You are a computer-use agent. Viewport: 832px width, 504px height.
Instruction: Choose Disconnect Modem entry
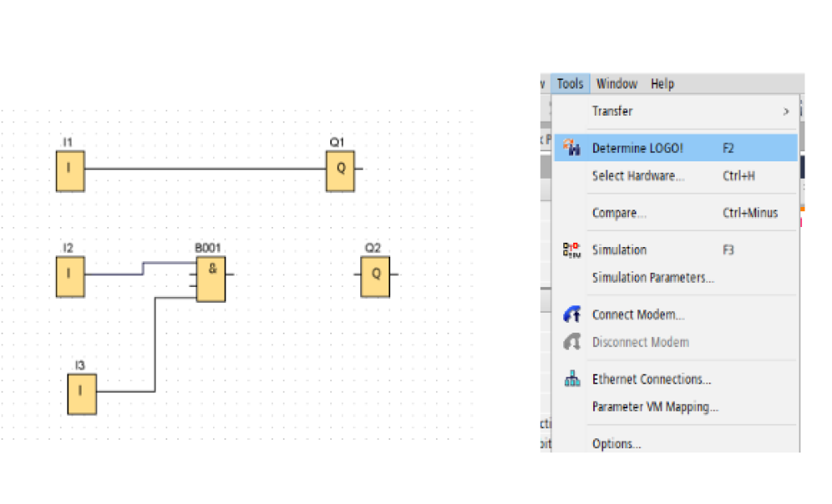[676, 342]
